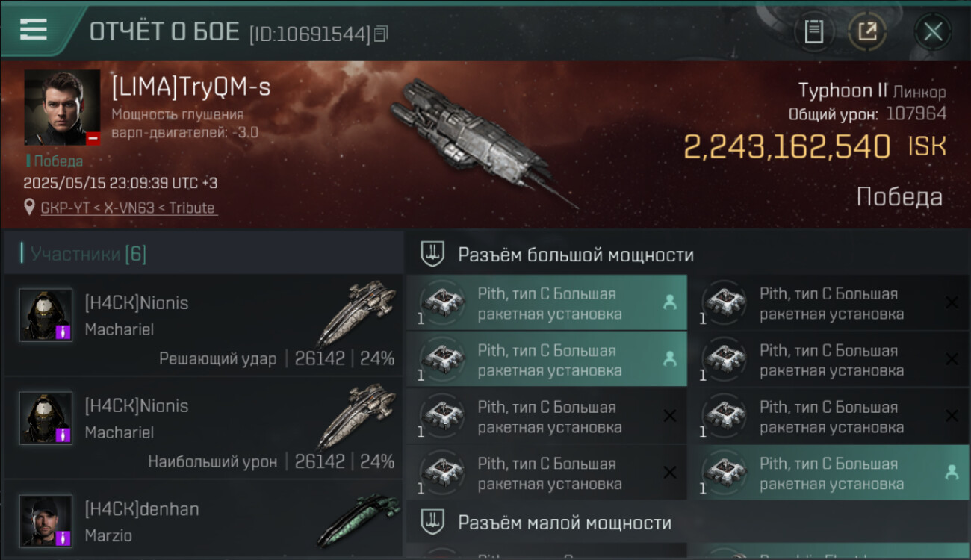Select first highlighted Pith ракетная установка item
This screenshot has height=560, width=971.
pyautogui.click(x=547, y=303)
